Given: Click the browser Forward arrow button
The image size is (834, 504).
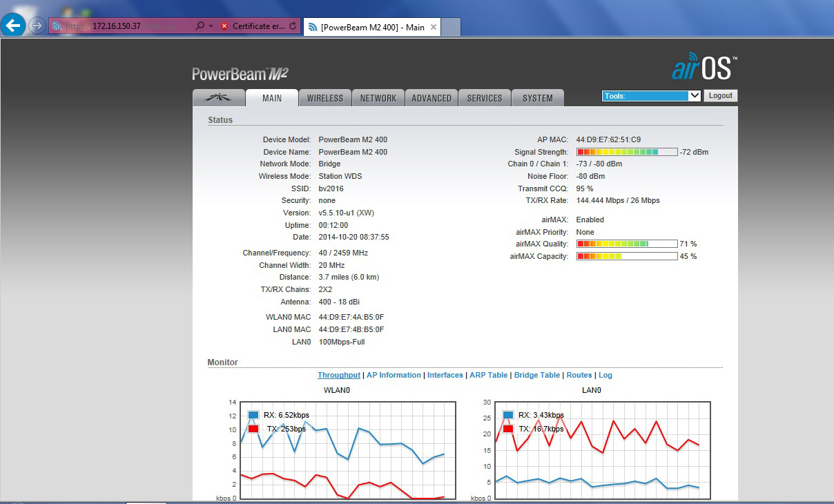Looking at the screenshot, I should [37, 26].
